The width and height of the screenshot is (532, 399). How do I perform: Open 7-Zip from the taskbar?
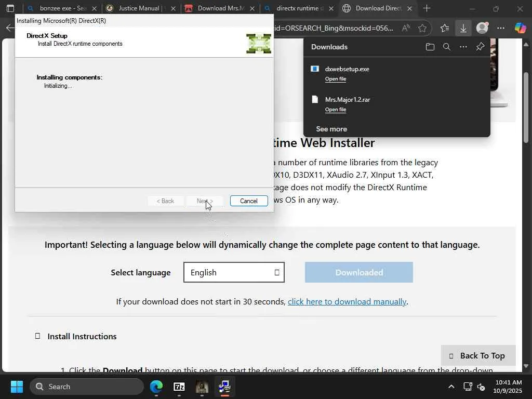coord(179,387)
